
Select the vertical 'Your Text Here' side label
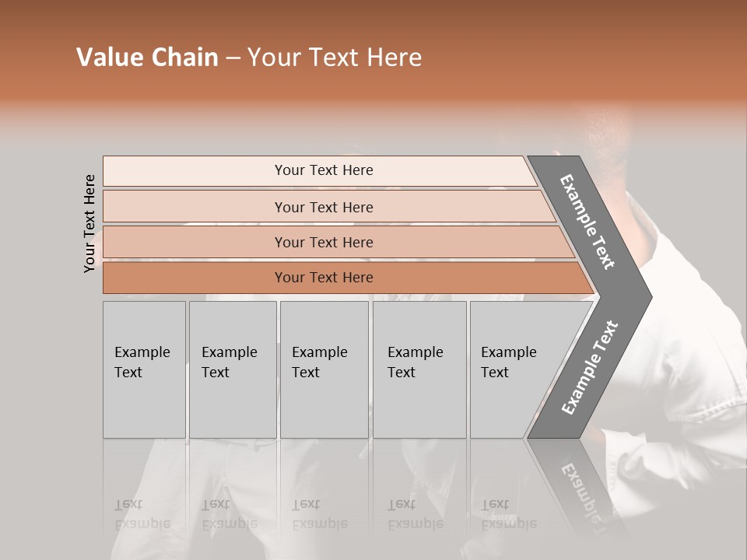point(89,224)
